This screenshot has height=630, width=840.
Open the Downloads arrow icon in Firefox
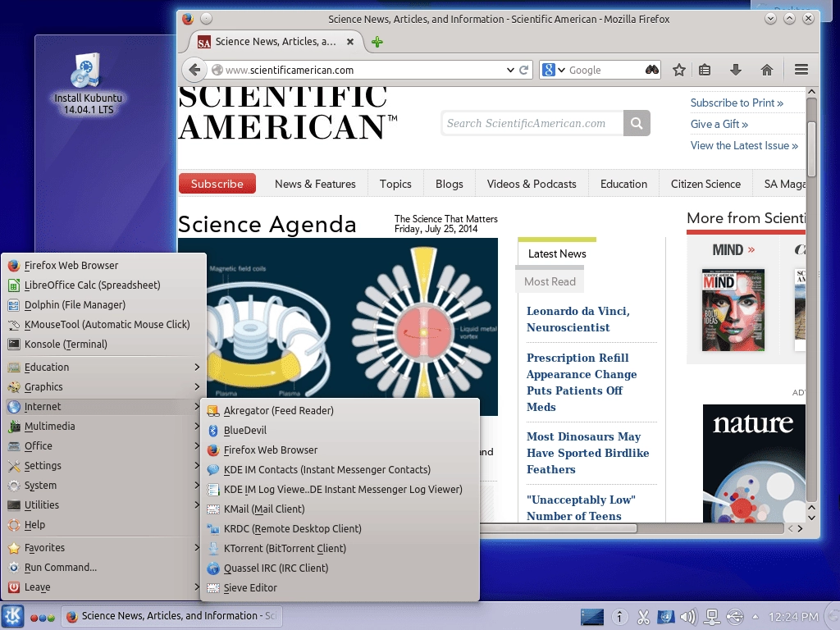pos(736,70)
